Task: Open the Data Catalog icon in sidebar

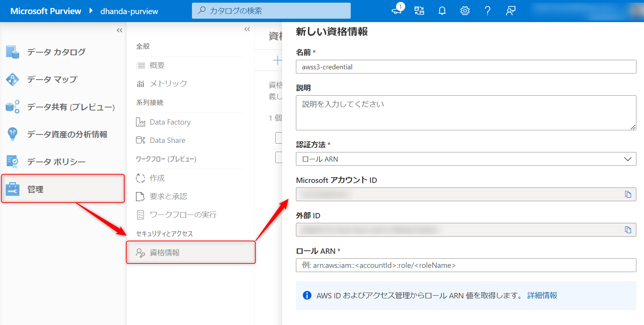Action: pyautogui.click(x=13, y=52)
